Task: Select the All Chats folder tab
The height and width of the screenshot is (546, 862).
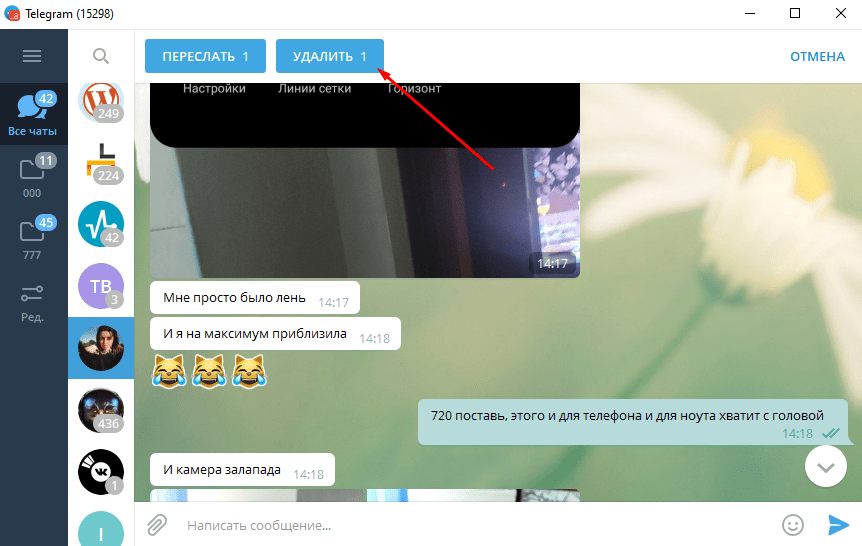Action: 33,114
